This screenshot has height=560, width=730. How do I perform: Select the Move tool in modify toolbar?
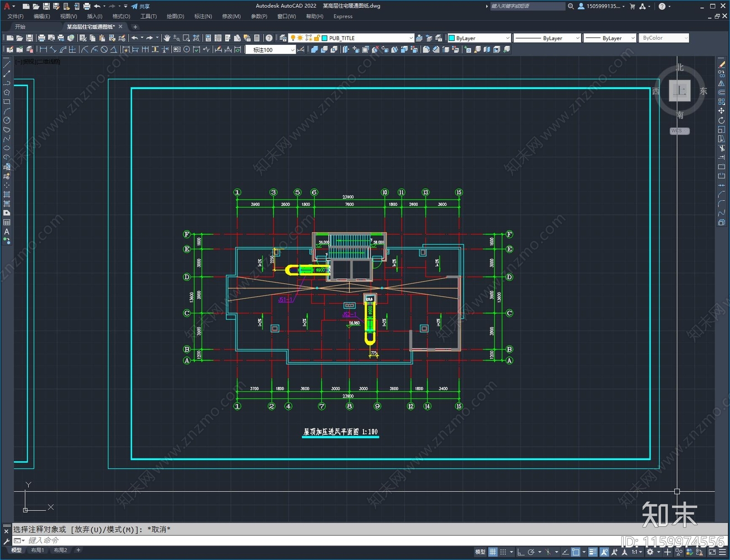point(721,111)
